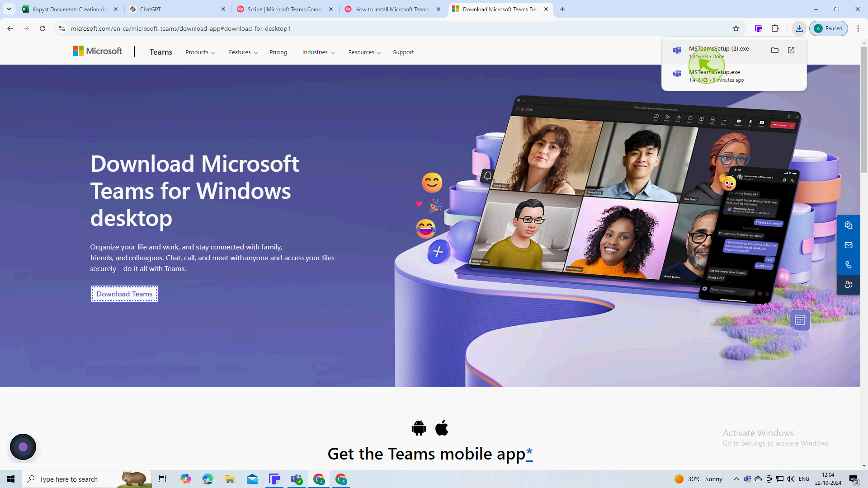The image size is (868, 488).
Task: Click the Teams product link
Action: [161, 52]
